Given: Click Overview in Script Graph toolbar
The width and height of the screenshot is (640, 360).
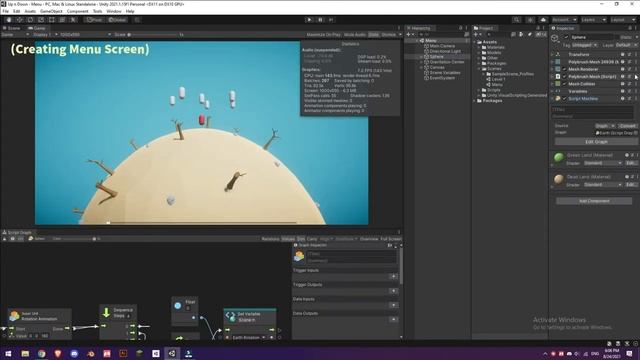Looking at the screenshot, I should 369,239.
